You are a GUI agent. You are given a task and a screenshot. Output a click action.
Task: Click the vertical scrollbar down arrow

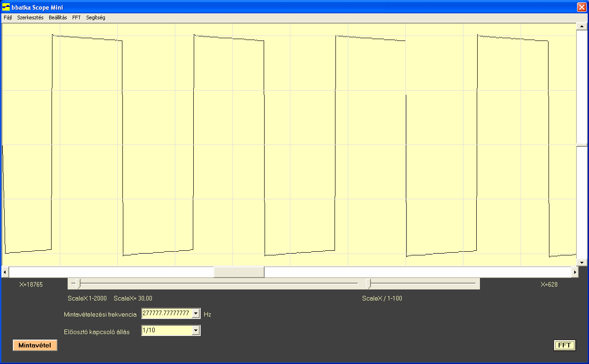(x=582, y=262)
